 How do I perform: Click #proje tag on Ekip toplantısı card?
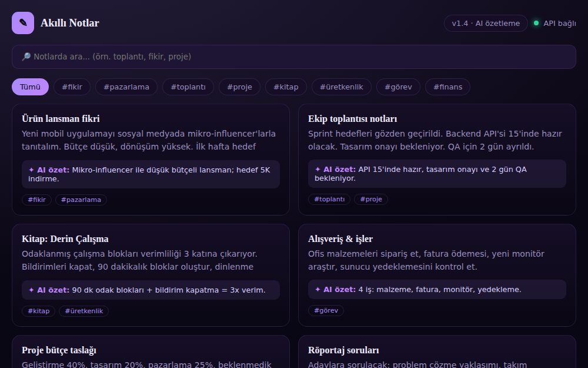(371, 199)
